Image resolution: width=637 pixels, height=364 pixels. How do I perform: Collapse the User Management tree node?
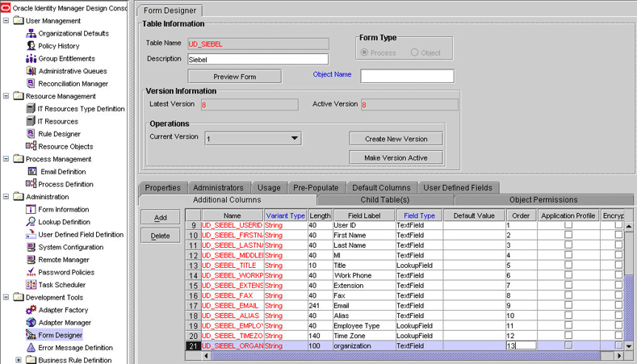(x=6, y=20)
